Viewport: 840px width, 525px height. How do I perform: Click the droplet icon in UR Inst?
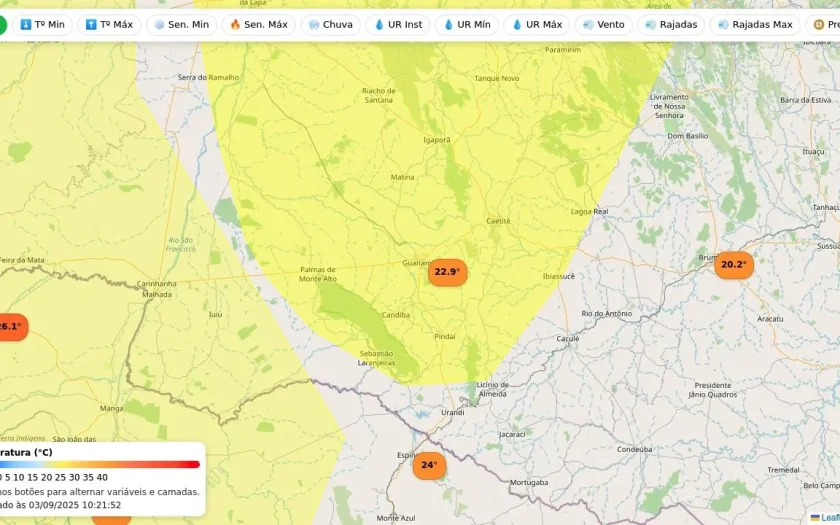(x=379, y=25)
